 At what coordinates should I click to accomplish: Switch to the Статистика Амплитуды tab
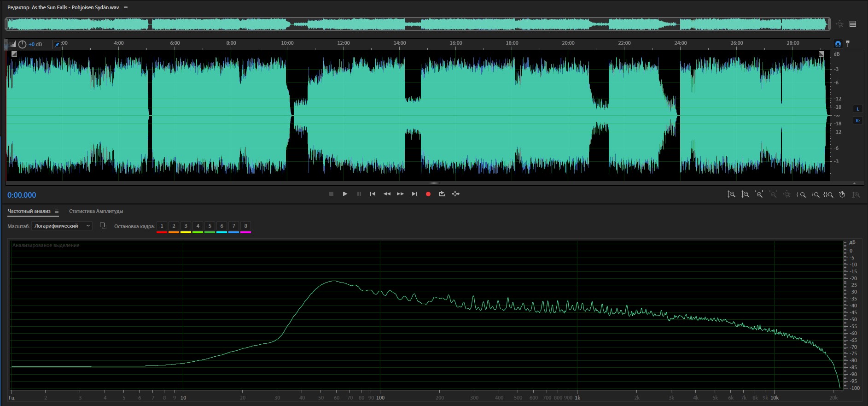point(96,211)
